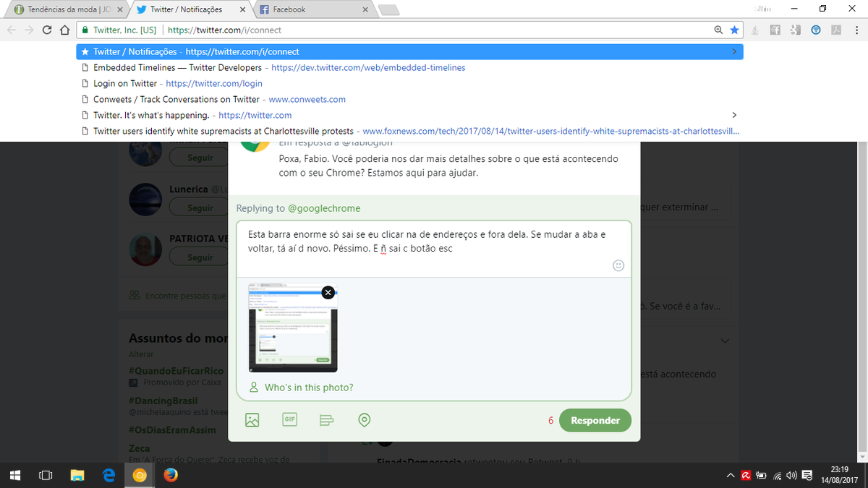The width and height of the screenshot is (868, 488).
Task: Toggle the blue bookmark star
Action: coord(734,30)
